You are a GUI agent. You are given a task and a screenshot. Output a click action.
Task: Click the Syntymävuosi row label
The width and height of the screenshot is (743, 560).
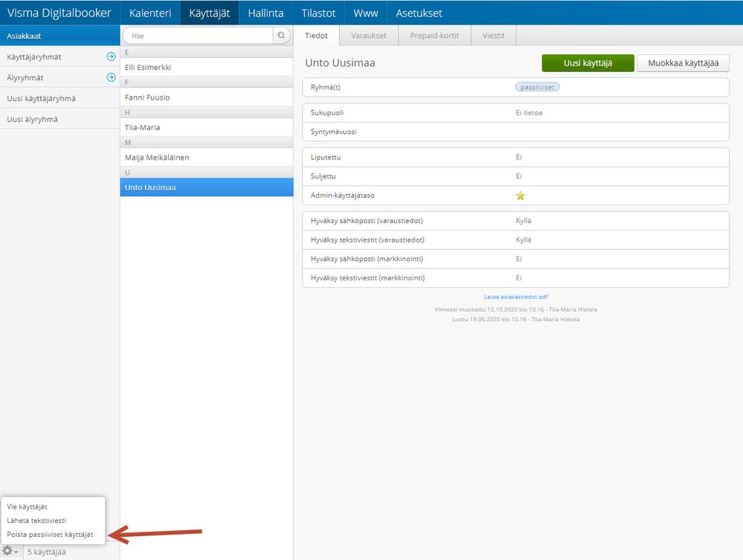334,132
